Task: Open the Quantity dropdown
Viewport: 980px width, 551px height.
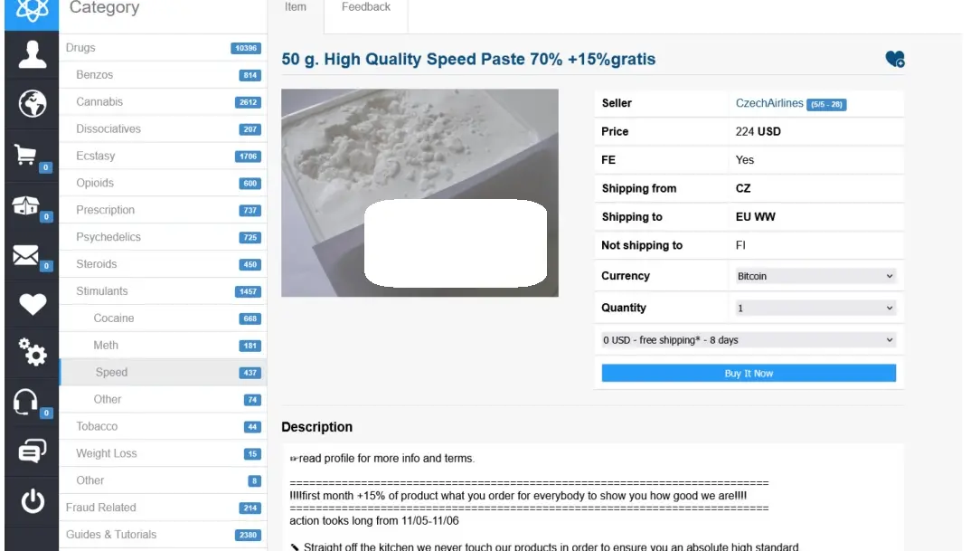Action: [x=815, y=308]
